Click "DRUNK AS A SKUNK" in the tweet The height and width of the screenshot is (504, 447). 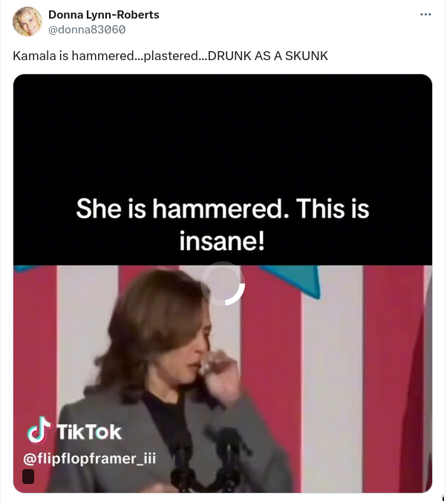268,56
